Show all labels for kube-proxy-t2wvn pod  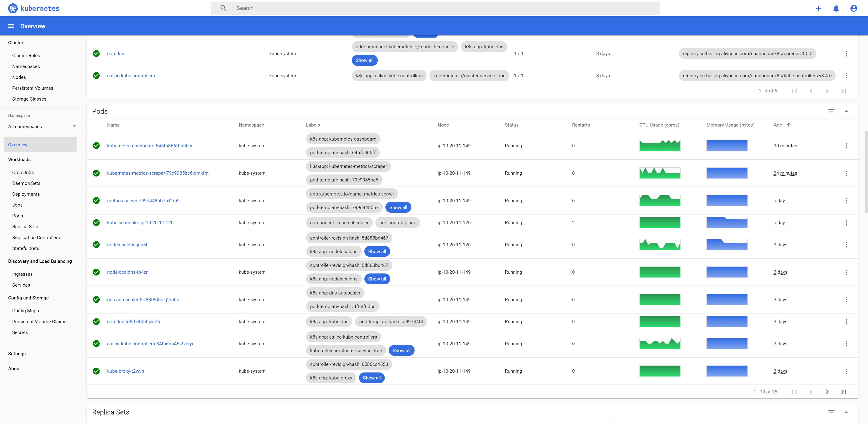pyautogui.click(x=372, y=378)
